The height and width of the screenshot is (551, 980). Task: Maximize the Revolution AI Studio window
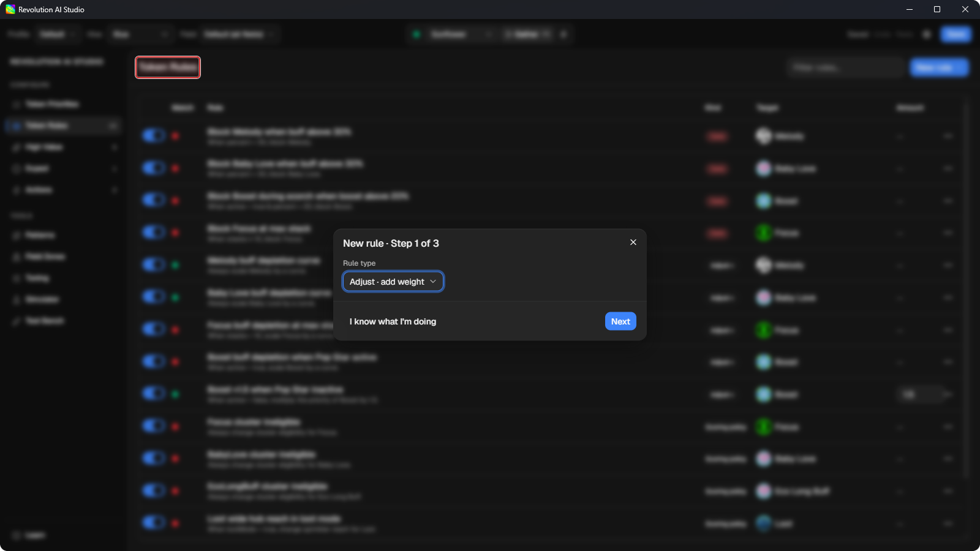point(937,9)
